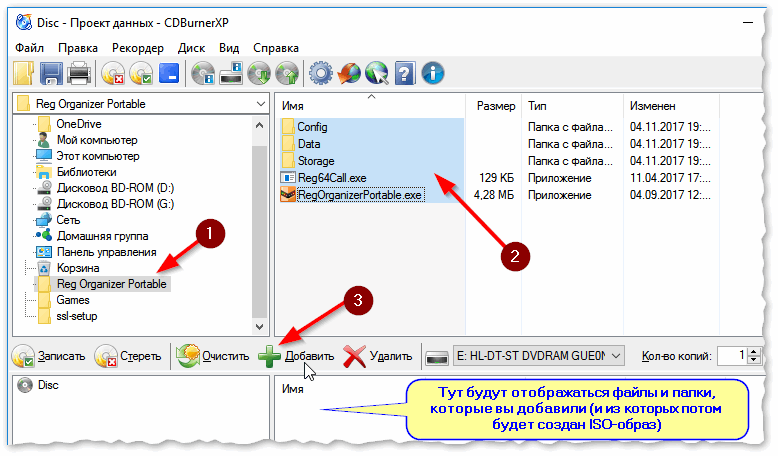
Task: Click the disc icon with green down arrow
Action: tap(259, 73)
